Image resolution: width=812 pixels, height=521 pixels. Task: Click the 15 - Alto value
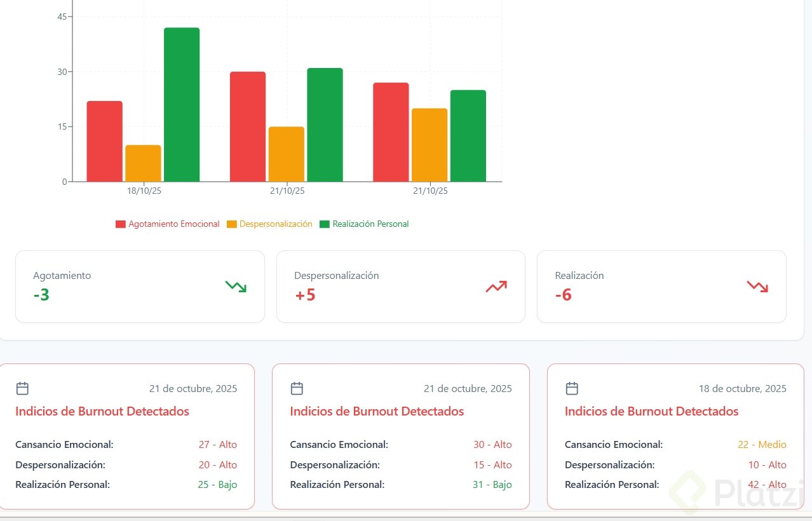click(492, 465)
